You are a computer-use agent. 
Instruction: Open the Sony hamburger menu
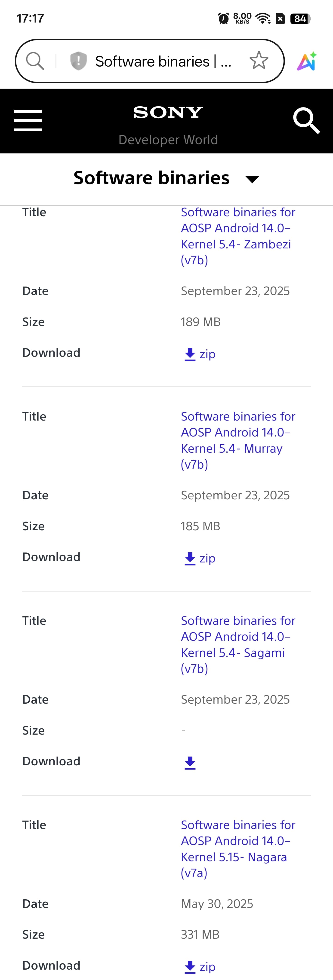point(27,121)
